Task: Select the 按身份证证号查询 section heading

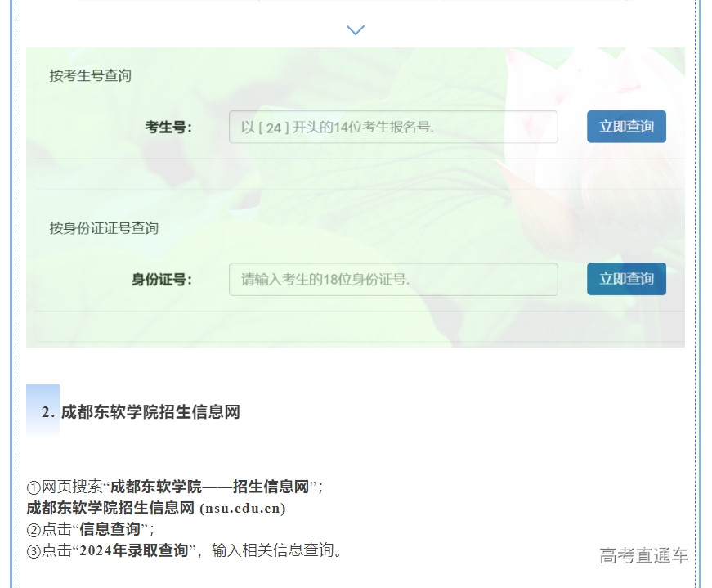Action: (x=104, y=228)
